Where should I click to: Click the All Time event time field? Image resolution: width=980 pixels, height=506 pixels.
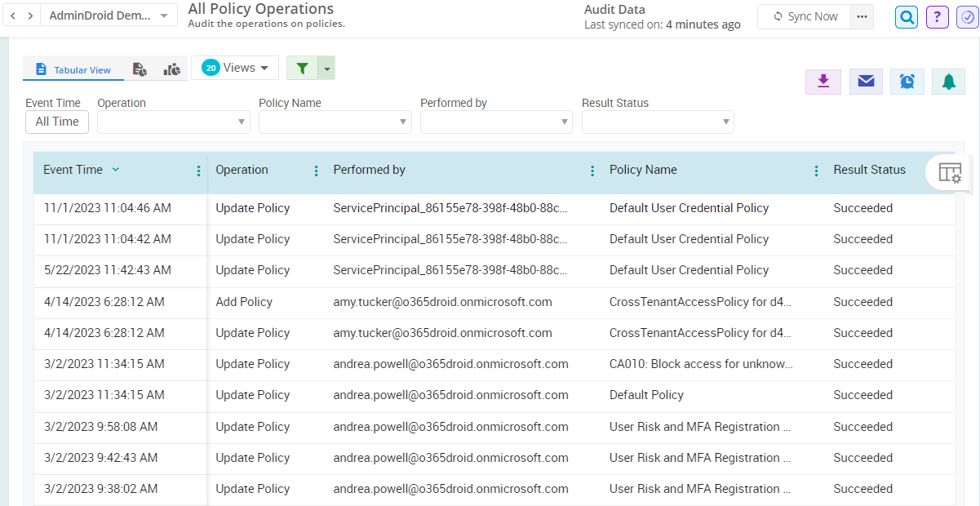pyautogui.click(x=56, y=122)
